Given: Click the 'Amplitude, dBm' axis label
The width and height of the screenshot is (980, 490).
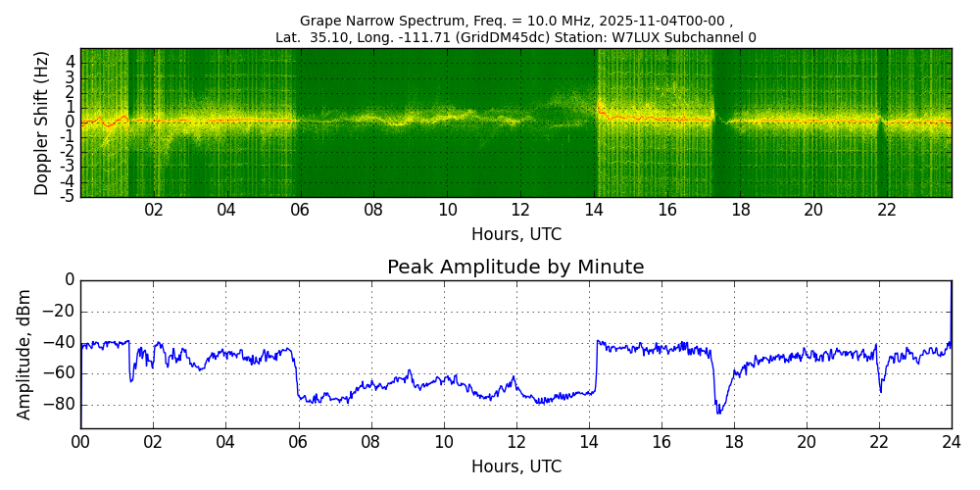Looking at the screenshot, I should (x=25, y=354).
